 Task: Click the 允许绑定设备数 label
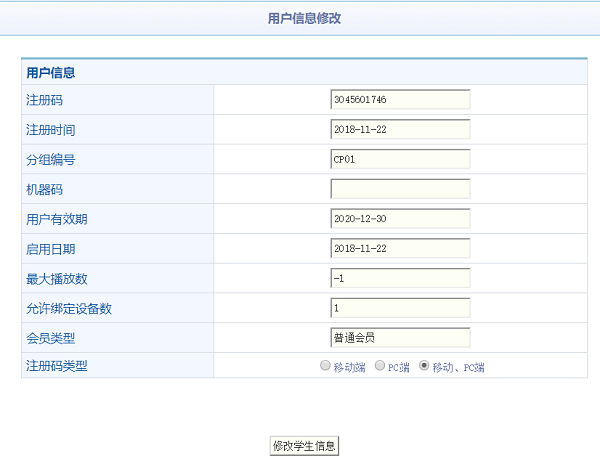[69, 309]
